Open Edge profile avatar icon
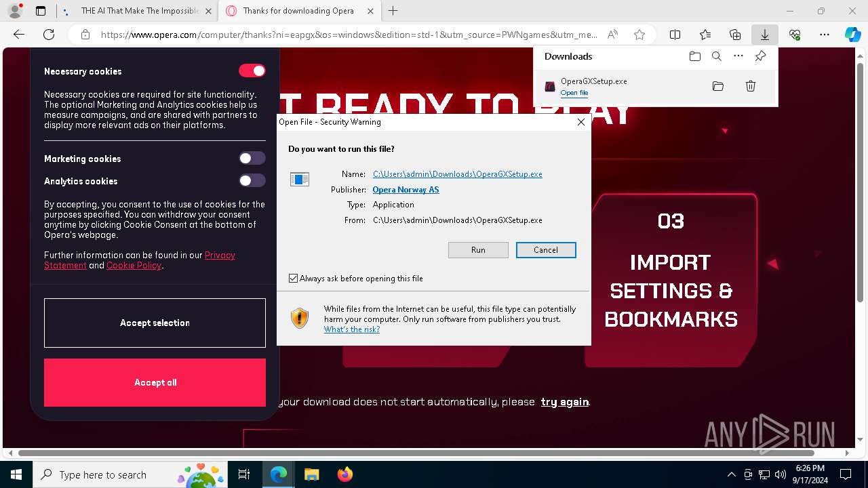The height and width of the screenshot is (488, 868). (x=15, y=11)
